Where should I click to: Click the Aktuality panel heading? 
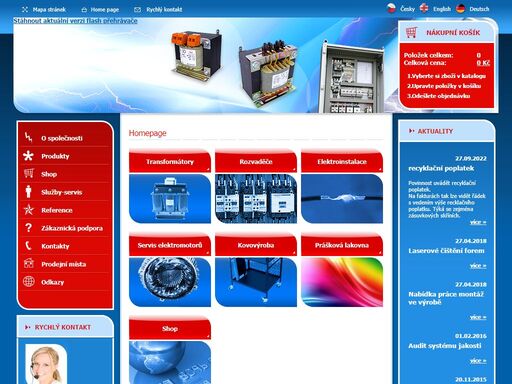[435, 131]
